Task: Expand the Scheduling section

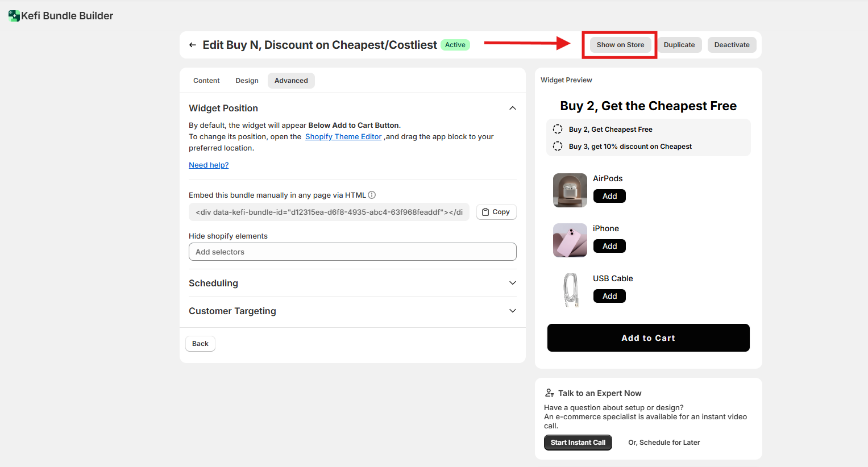Action: (512, 283)
